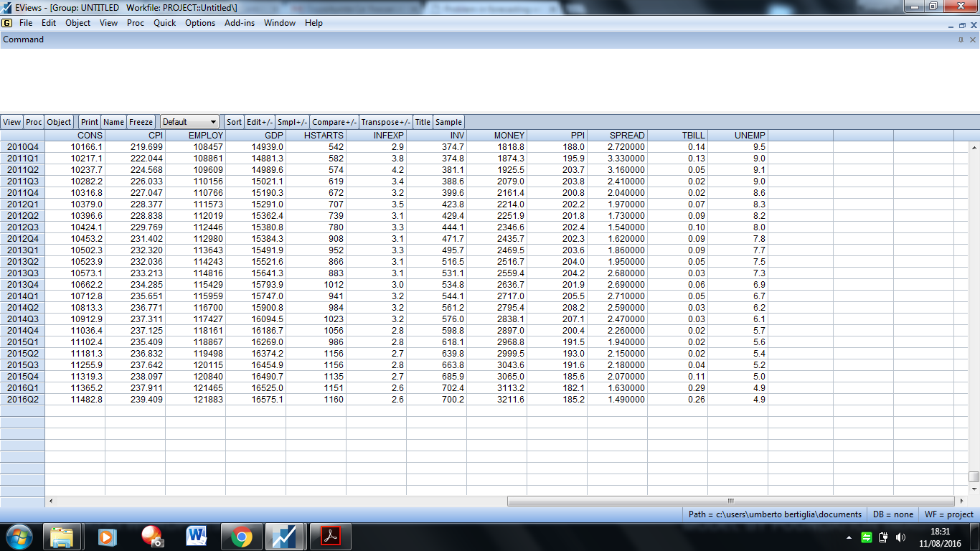Open the Proc menu in menu bar
Viewport: 980px width, 551px height.
pos(136,23)
